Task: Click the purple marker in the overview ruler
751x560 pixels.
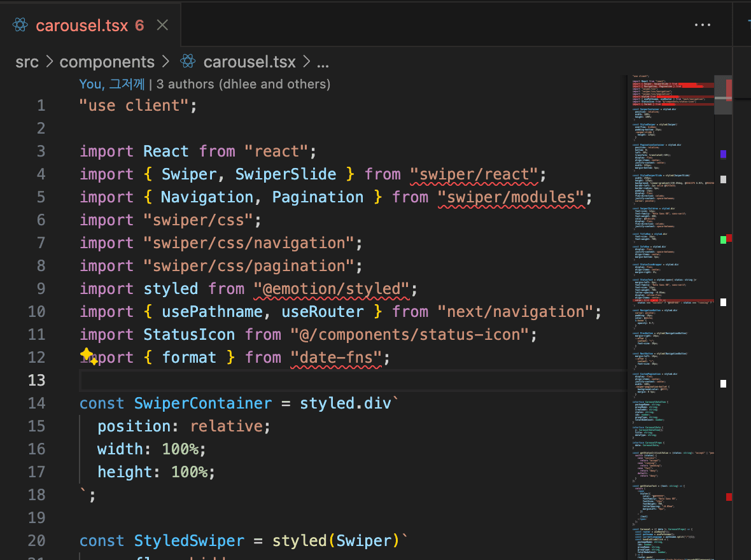Action: (x=723, y=154)
